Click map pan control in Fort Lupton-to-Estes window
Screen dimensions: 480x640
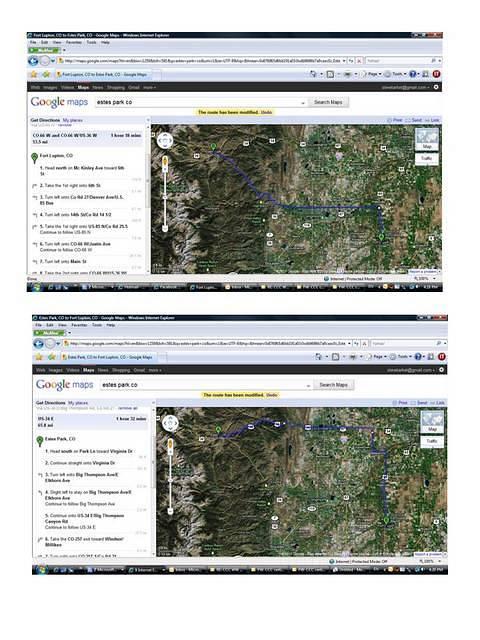point(165,141)
